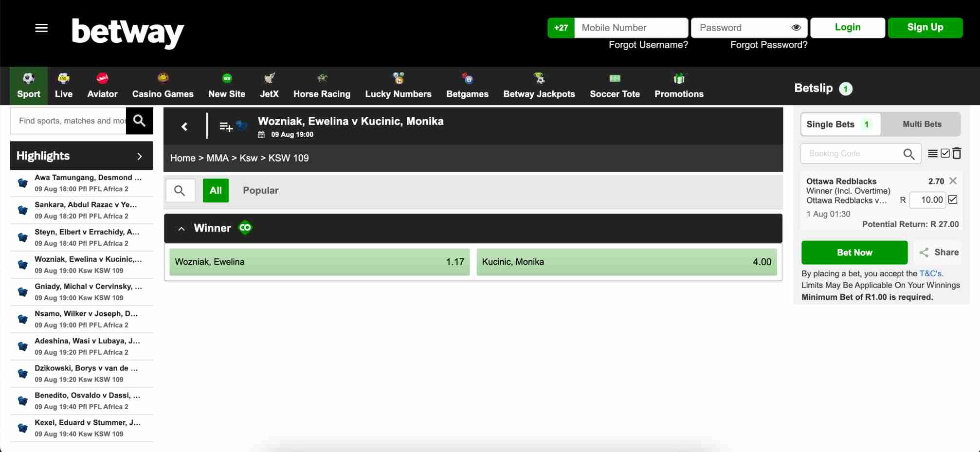This screenshot has width=980, height=452.
Task: Delete all bets with trash icon
Action: click(957, 153)
